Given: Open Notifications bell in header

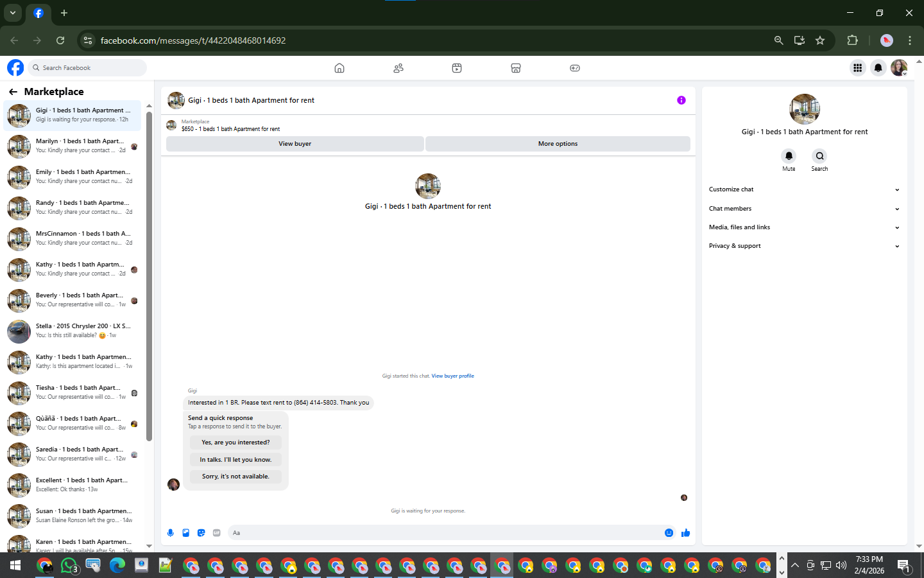Looking at the screenshot, I should point(878,67).
